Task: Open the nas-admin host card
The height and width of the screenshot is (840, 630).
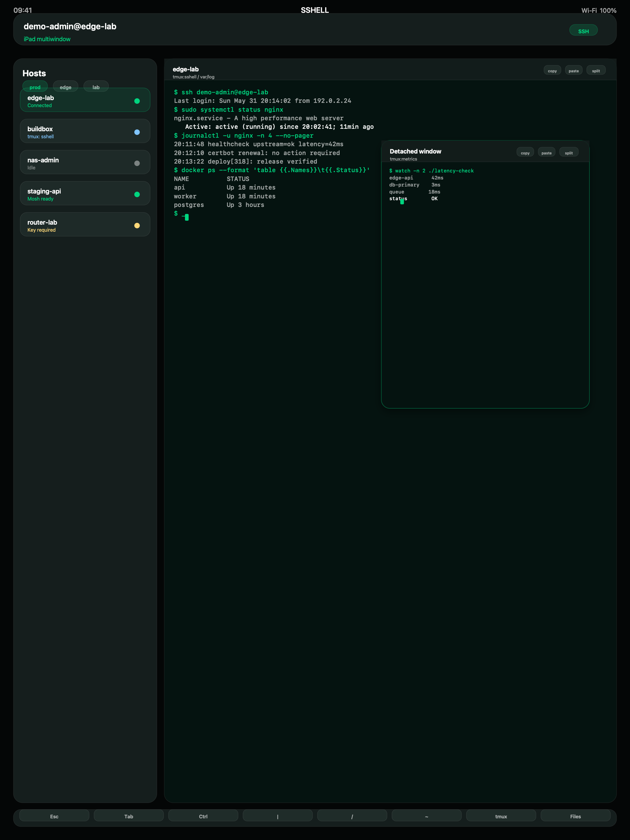Action: [85, 162]
